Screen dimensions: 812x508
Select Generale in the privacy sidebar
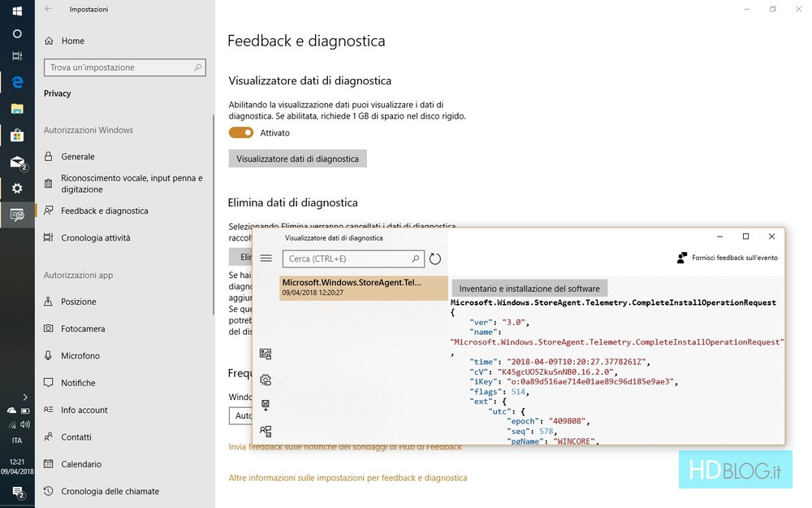78,157
